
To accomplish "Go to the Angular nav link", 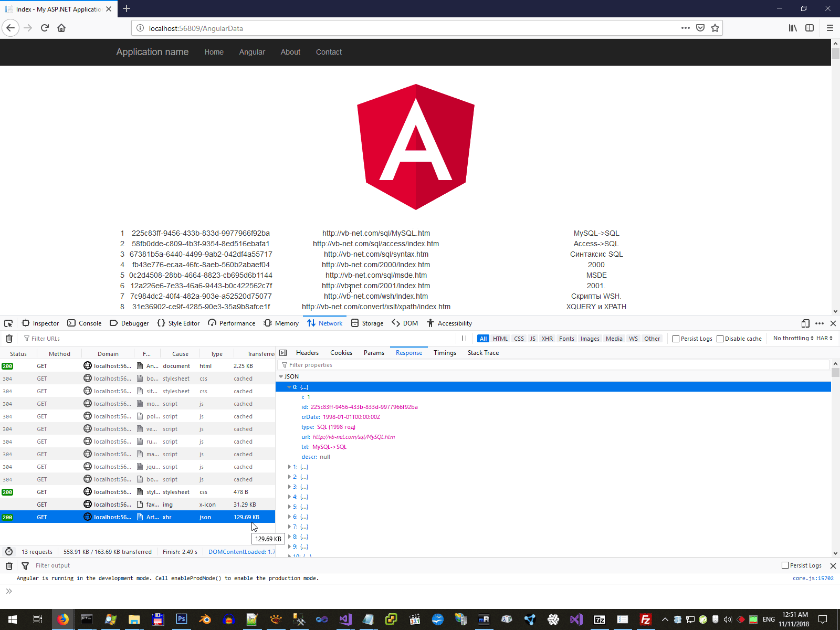I will 252,52.
